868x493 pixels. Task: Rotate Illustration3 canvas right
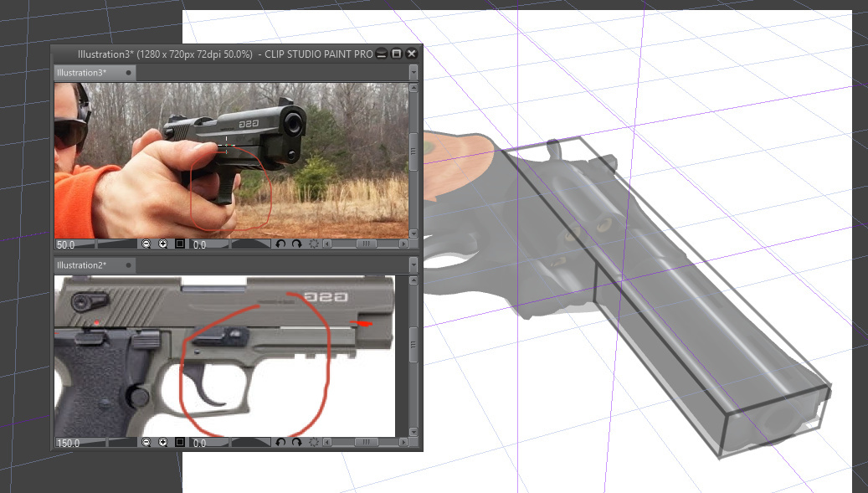click(296, 244)
